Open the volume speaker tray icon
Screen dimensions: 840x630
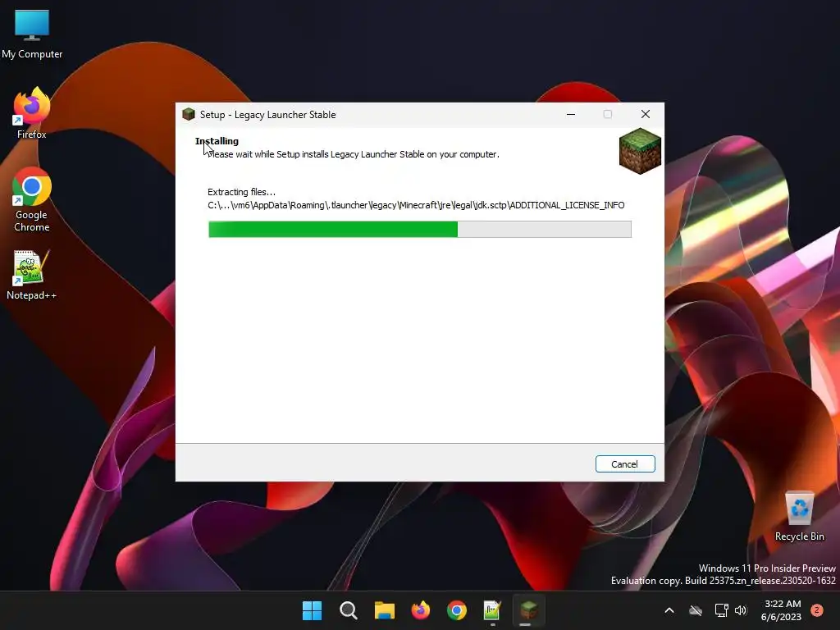click(x=741, y=610)
